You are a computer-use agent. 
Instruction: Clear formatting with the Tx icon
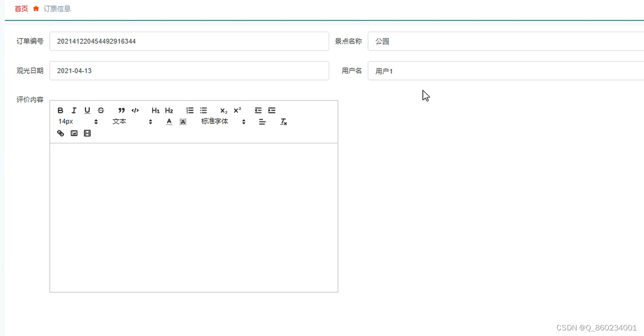click(284, 121)
